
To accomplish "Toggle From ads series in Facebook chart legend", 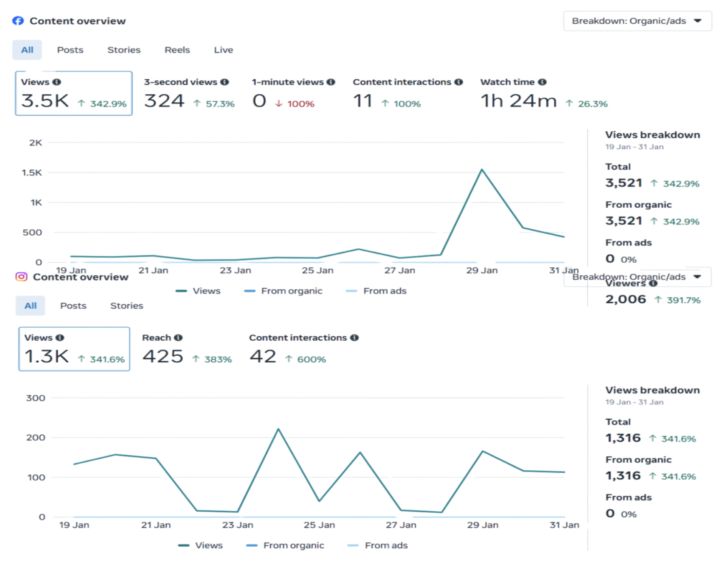I will coord(376,291).
